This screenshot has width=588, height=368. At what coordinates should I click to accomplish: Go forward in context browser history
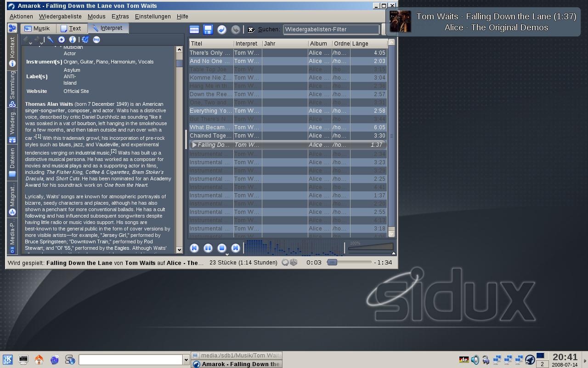[38, 40]
